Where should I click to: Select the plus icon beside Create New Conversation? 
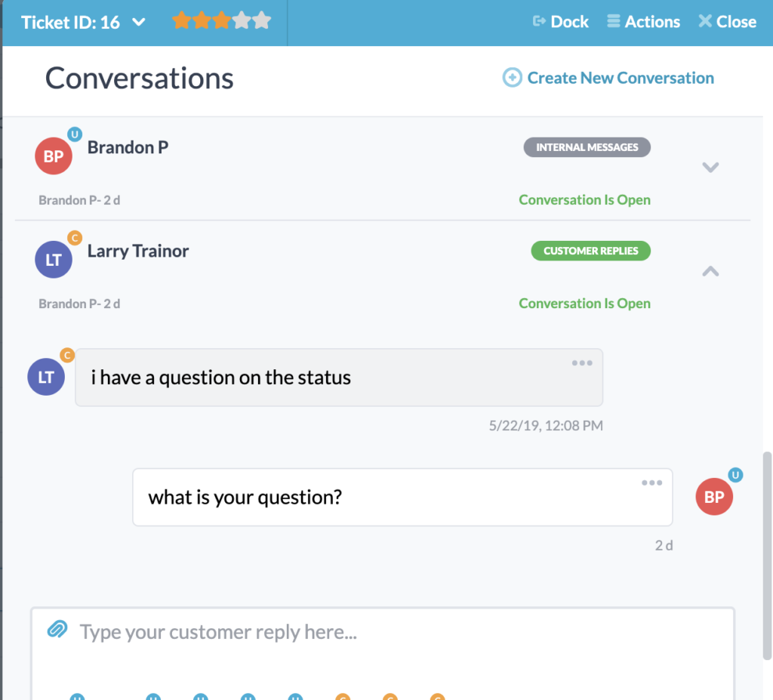point(512,77)
